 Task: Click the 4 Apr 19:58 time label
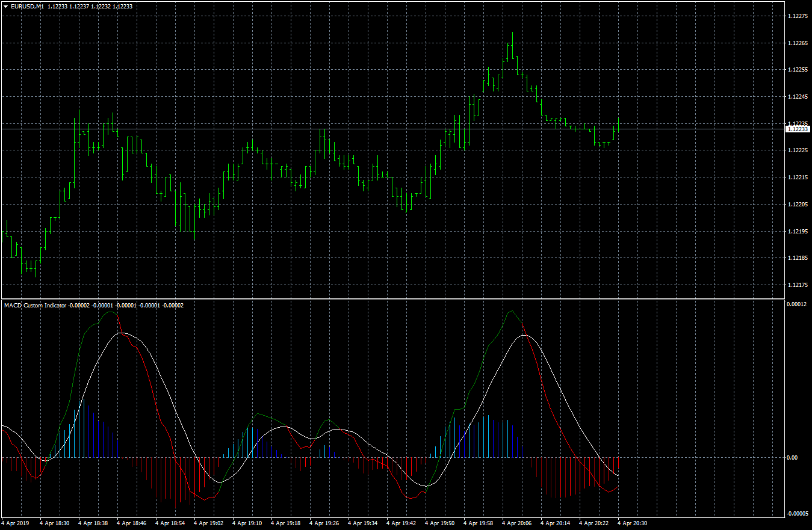coord(479,523)
